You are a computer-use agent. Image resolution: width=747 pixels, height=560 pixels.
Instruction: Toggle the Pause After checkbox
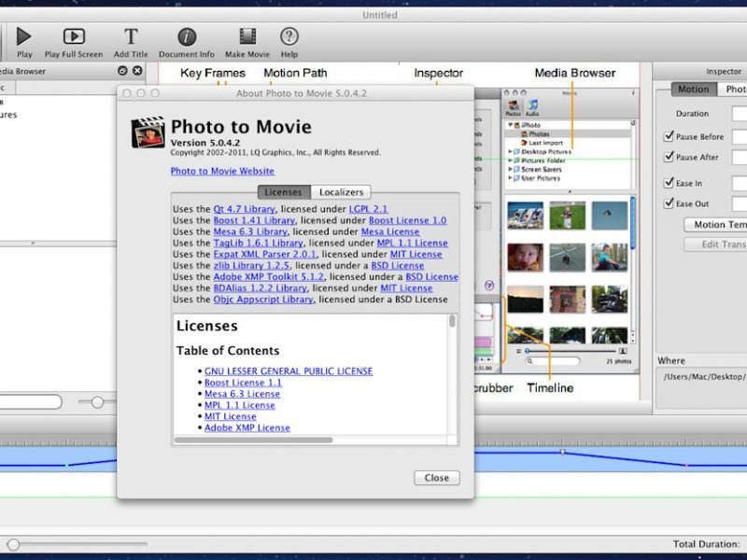click(x=669, y=157)
